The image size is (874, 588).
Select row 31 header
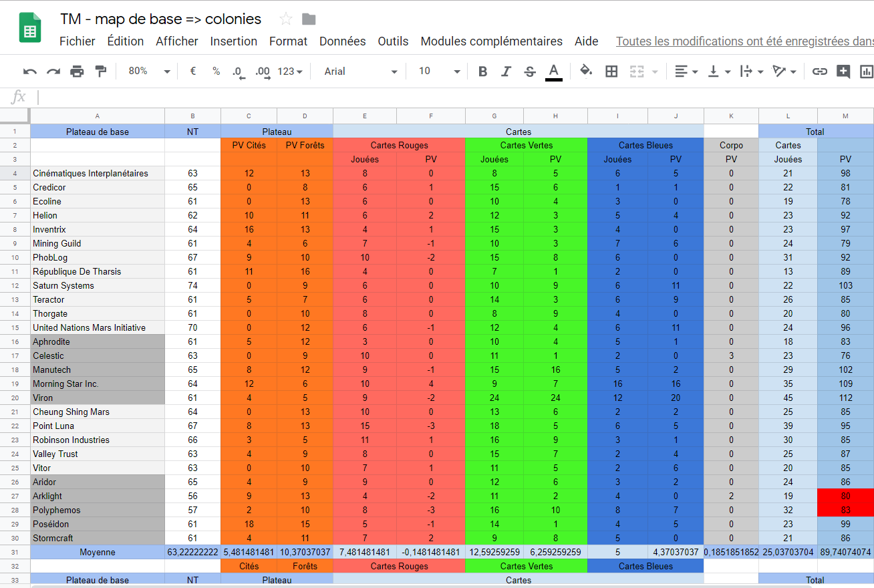(15, 553)
